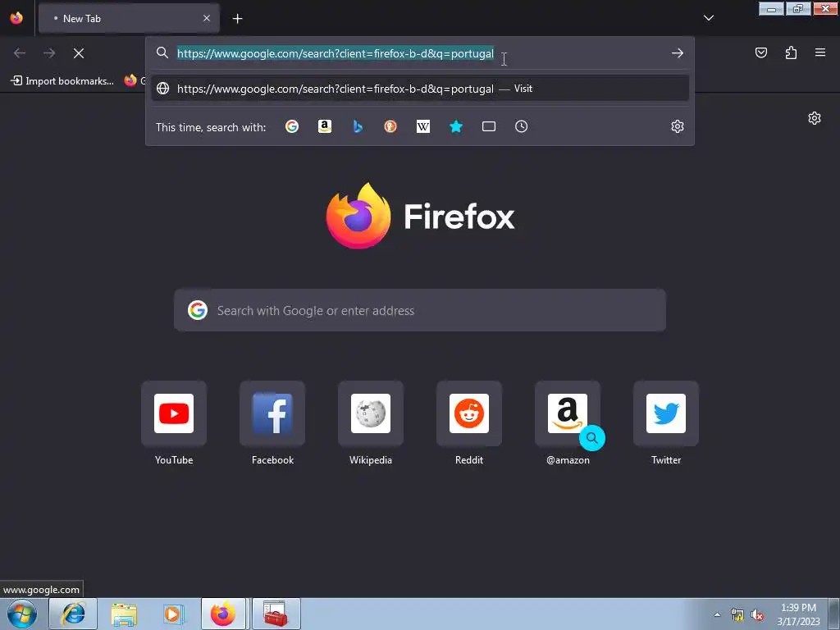
Task: Open the YouTube shortcut tile
Action: coord(174,413)
